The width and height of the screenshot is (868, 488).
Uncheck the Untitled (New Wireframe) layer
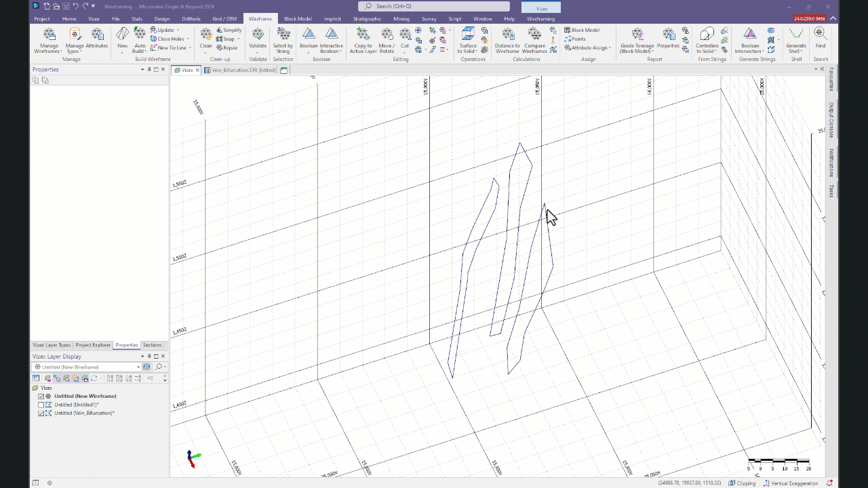tap(41, 396)
